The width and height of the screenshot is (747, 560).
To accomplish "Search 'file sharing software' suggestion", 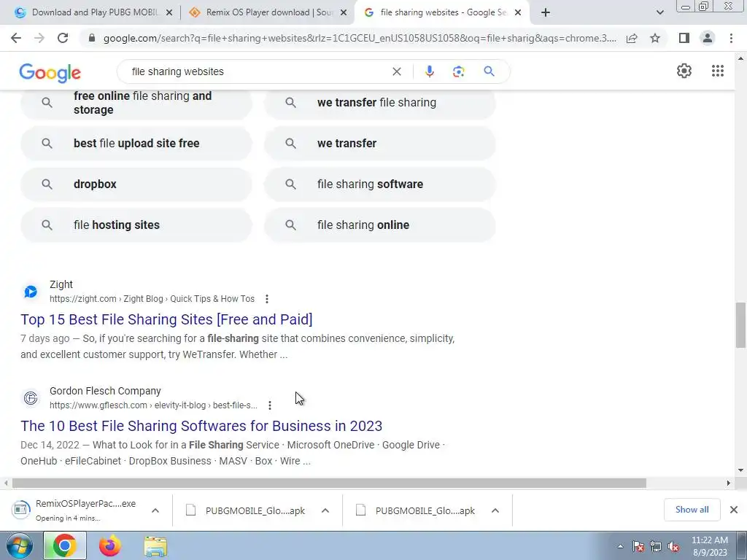I will [x=380, y=184].
